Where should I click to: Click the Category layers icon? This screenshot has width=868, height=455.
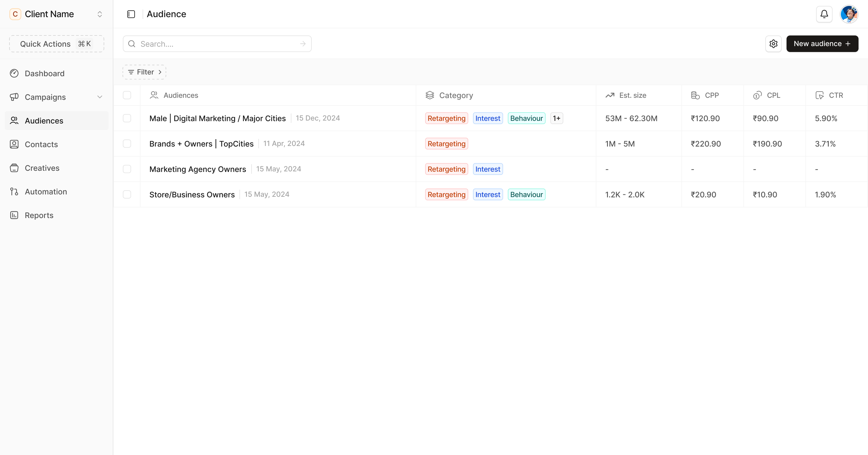tap(430, 95)
